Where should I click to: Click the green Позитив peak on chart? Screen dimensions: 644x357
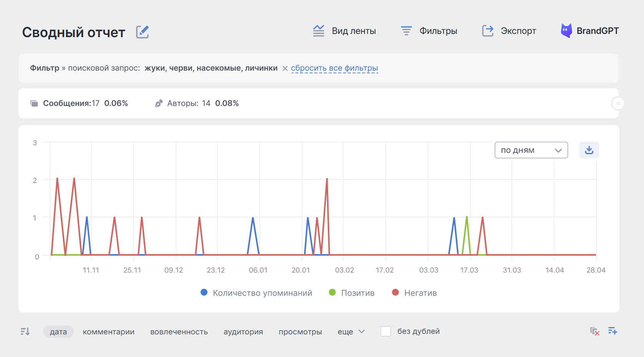[x=467, y=218]
